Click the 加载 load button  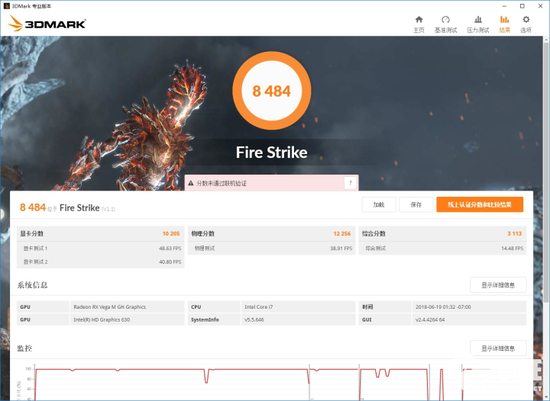(379, 205)
